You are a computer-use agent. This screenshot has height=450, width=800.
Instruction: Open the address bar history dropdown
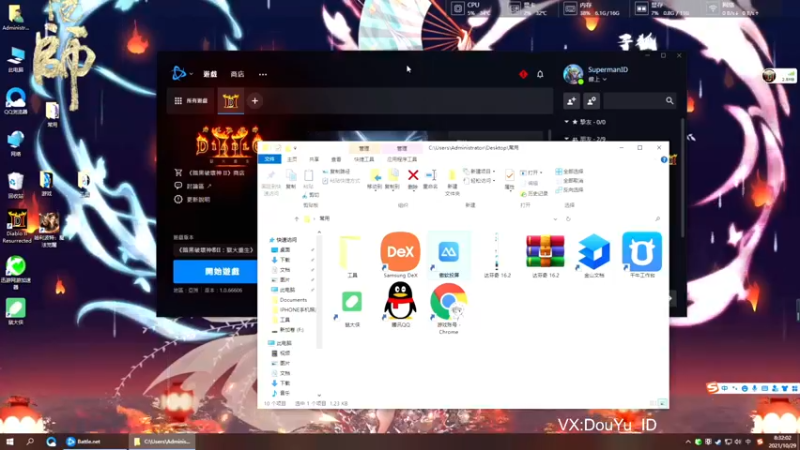(555, 219)
